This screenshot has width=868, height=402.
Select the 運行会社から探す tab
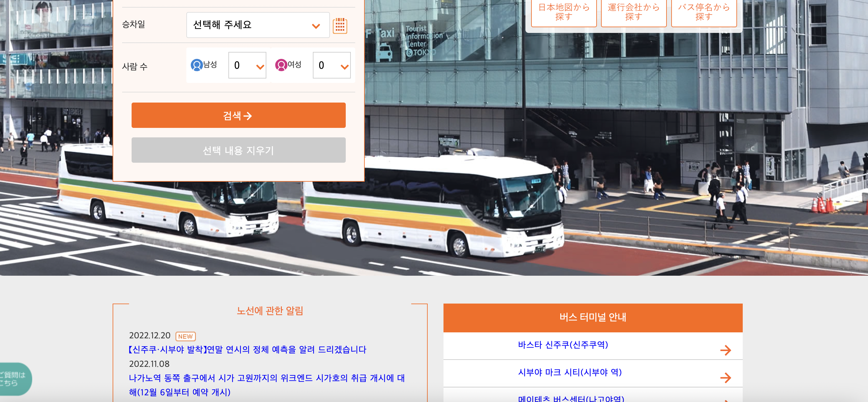[x=634, y=12]
